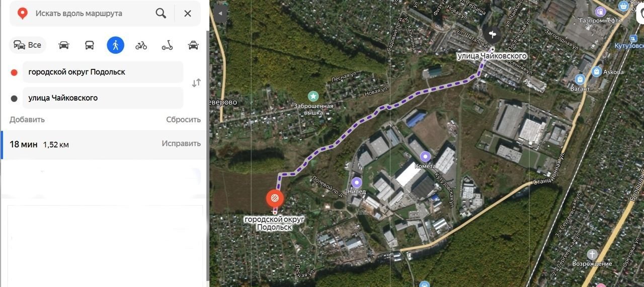Open the 'Заброшенная вышка' place marker

pyautogui.click(x=313, y=95)
